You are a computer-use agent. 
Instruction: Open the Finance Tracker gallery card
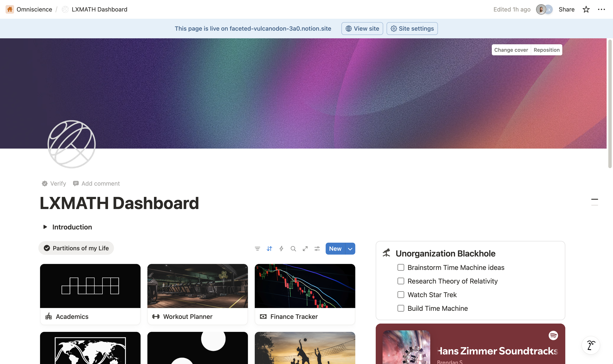[x=305, y=294]
